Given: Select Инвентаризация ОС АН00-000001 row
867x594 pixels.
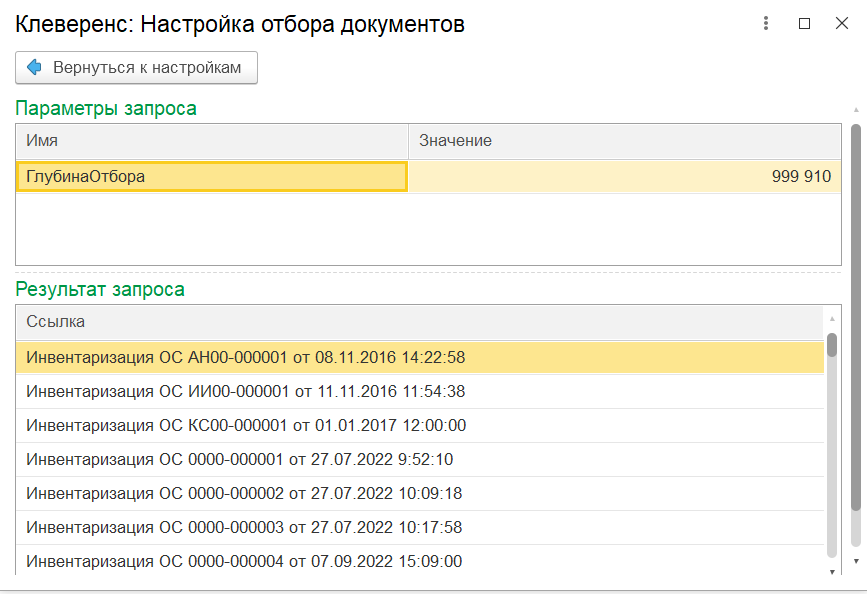Looking at the screenshot, I should click(420, 357).
